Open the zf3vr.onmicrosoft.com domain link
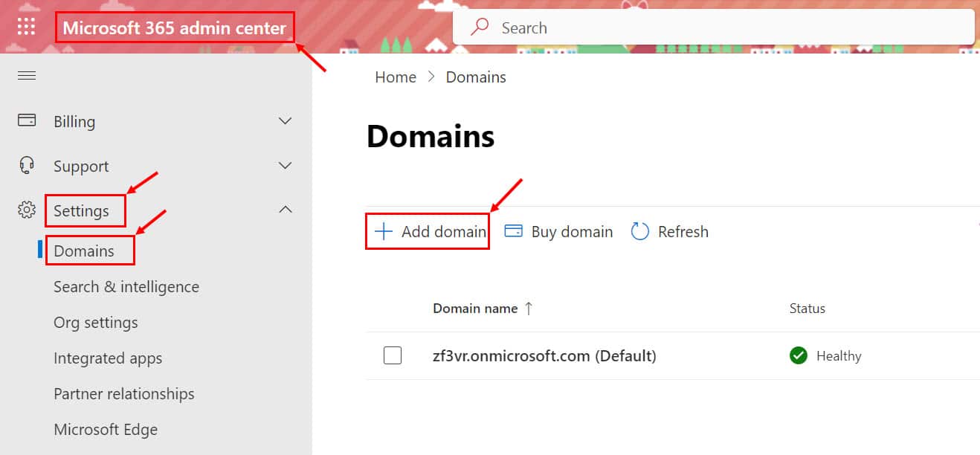 (544, 356)
